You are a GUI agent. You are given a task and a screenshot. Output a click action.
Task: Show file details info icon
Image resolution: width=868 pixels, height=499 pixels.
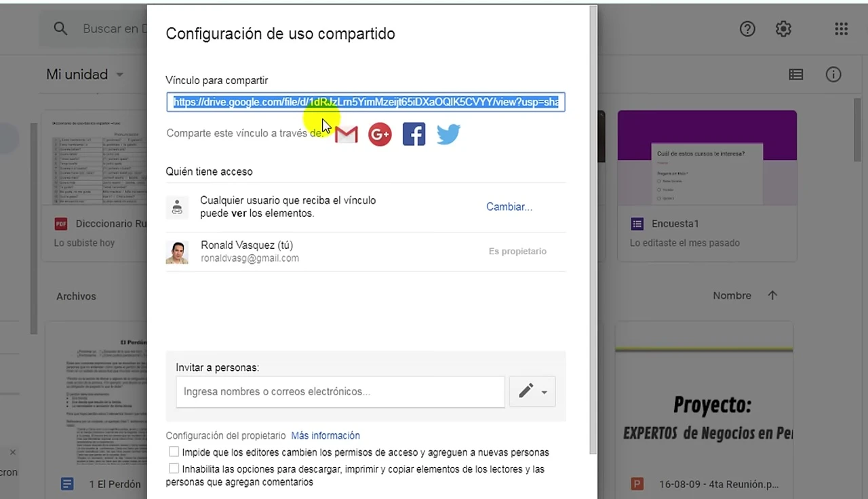(833, 75)
